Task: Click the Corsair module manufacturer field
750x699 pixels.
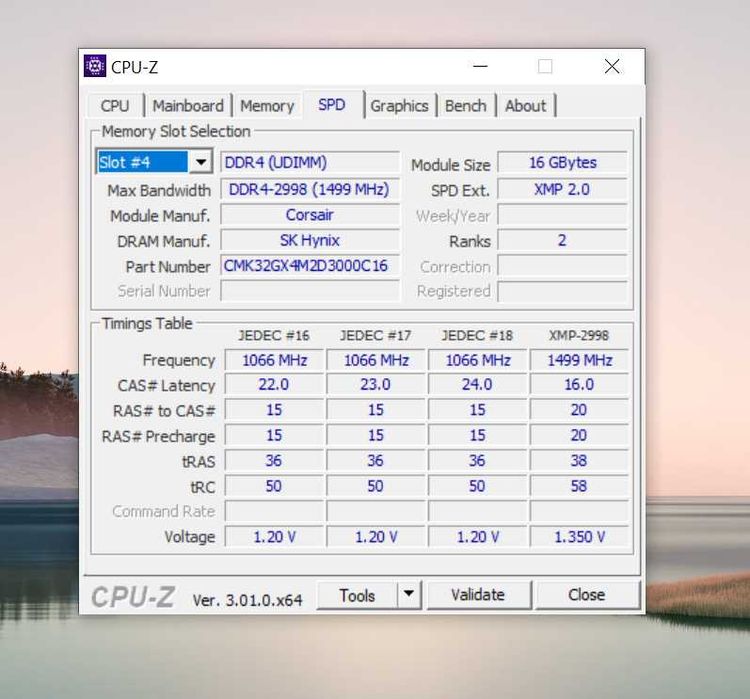Action: coord(309,215)
